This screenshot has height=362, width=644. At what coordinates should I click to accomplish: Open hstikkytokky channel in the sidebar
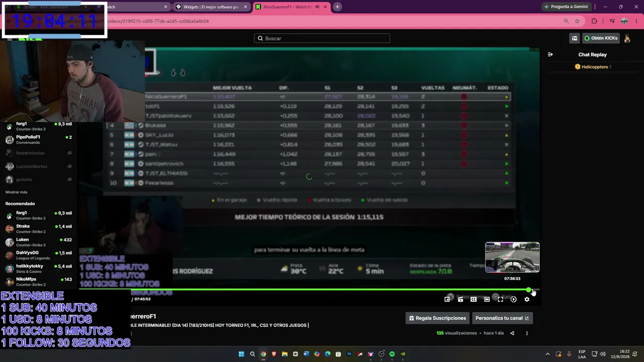click(x=39, y=268)
